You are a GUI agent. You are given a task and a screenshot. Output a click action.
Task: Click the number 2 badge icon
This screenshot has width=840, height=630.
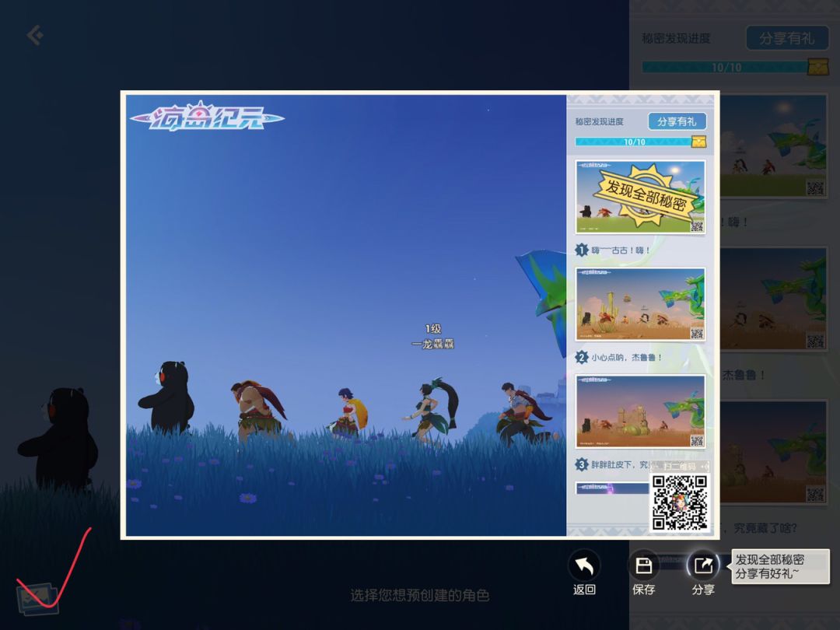pyautogui.click(x=582, y=357)
